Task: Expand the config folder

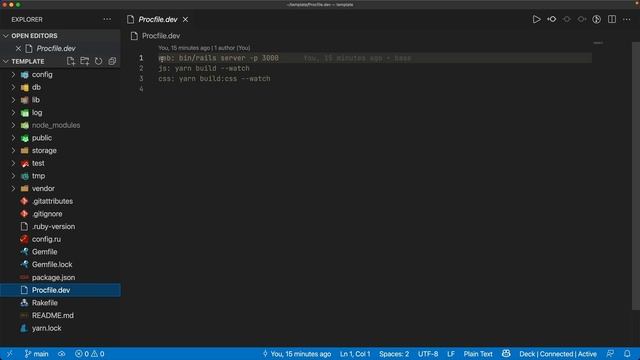Action: click(x=60, y=75)
